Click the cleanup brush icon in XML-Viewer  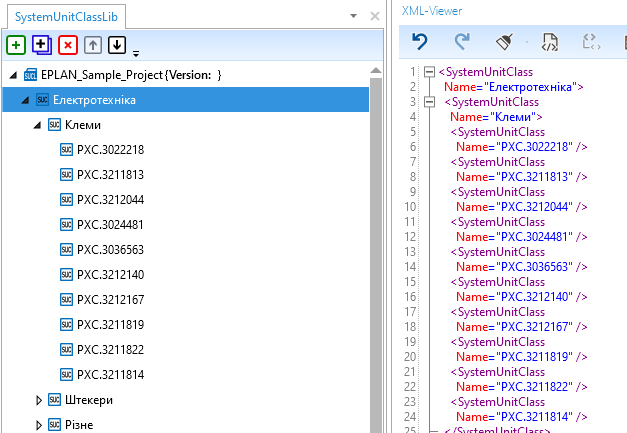click(x=505, y=41)
